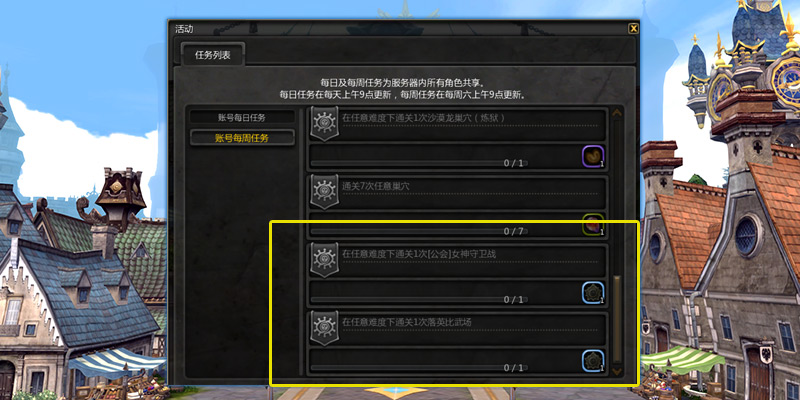Viewport: 800px width, 400px height.
Task: Click the 0 / 7 progress bar
Action: [419, 232]
